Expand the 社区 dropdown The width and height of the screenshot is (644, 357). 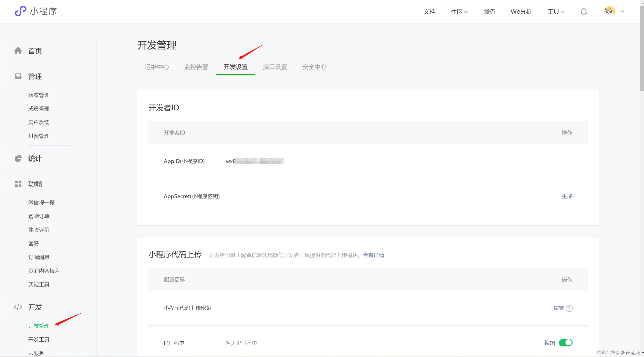pyautogui.click(x=459, y=11)
